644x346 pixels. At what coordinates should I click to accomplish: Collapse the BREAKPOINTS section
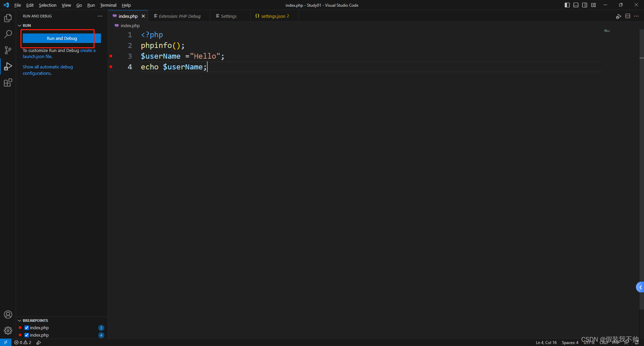19,321
